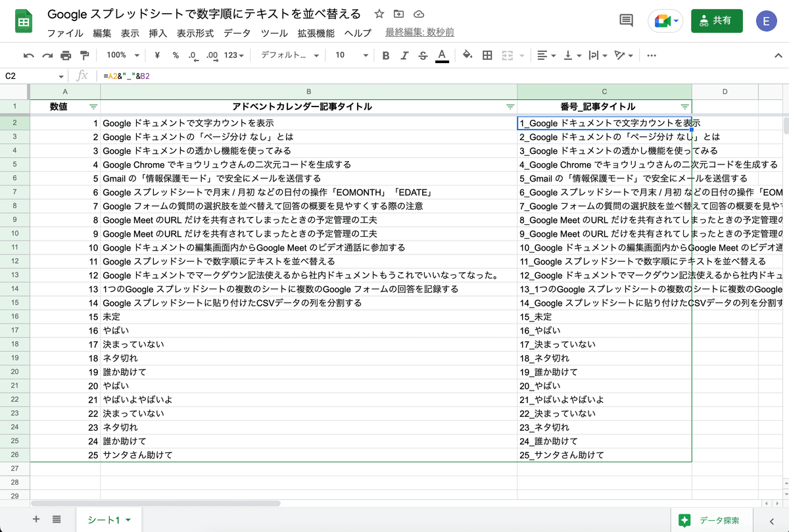Format as yen currency
This screenshot has height=532, width=789.
click(x=158, y=55)
